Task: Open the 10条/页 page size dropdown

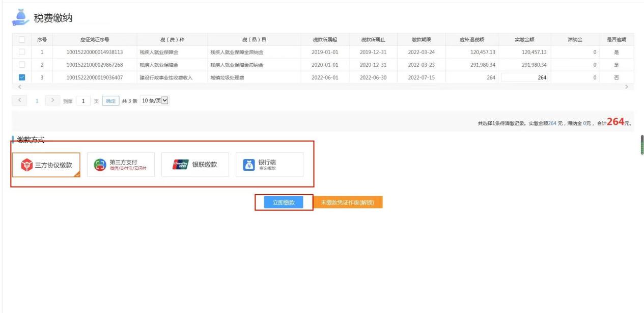Action: pyautogui.click(x=154, y=100)
